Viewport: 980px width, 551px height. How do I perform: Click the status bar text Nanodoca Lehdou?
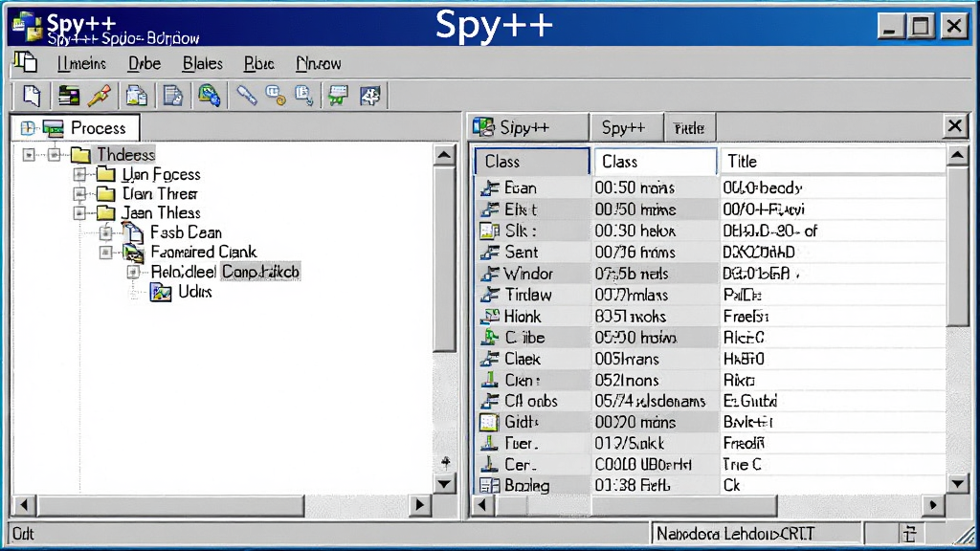[x=736, y=534]
